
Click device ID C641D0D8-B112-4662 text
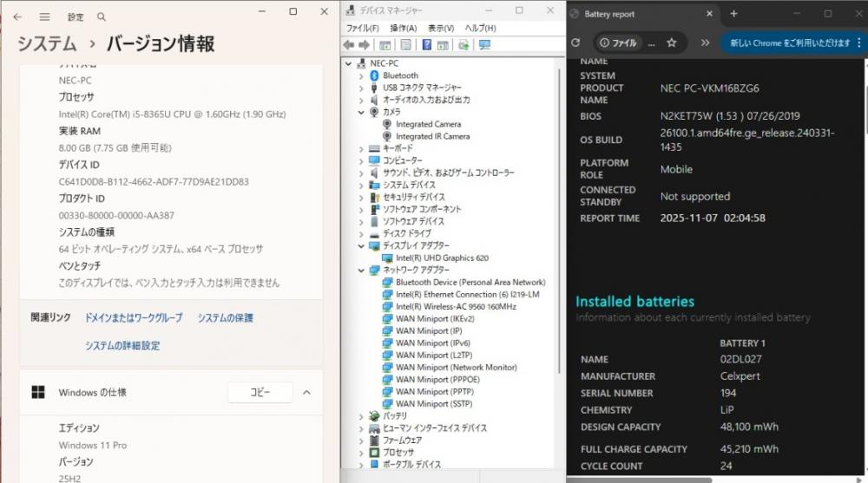[154, 182]
